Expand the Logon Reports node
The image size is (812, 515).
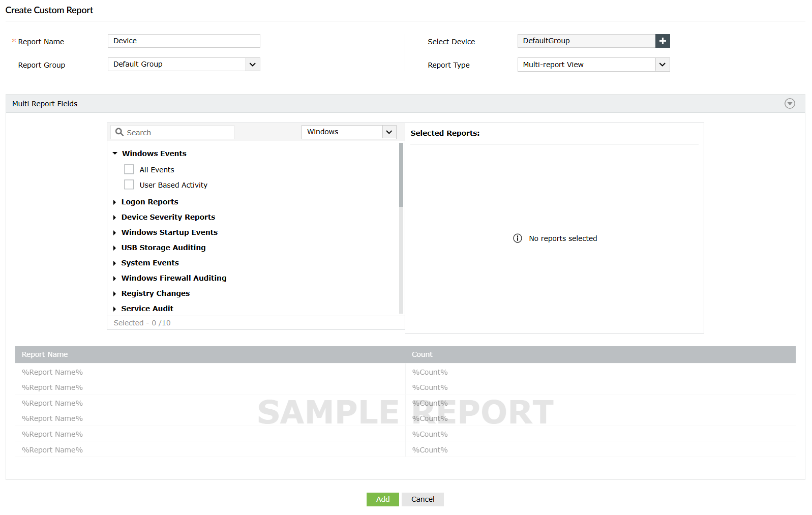point(115,202)
